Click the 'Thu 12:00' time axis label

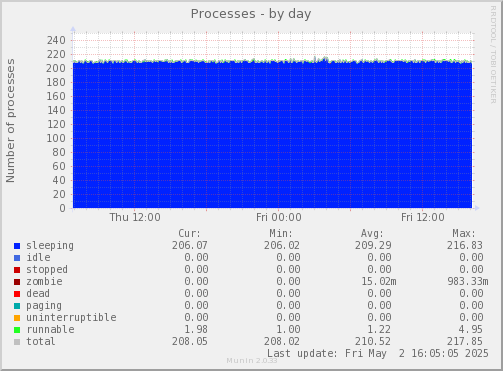135,217
